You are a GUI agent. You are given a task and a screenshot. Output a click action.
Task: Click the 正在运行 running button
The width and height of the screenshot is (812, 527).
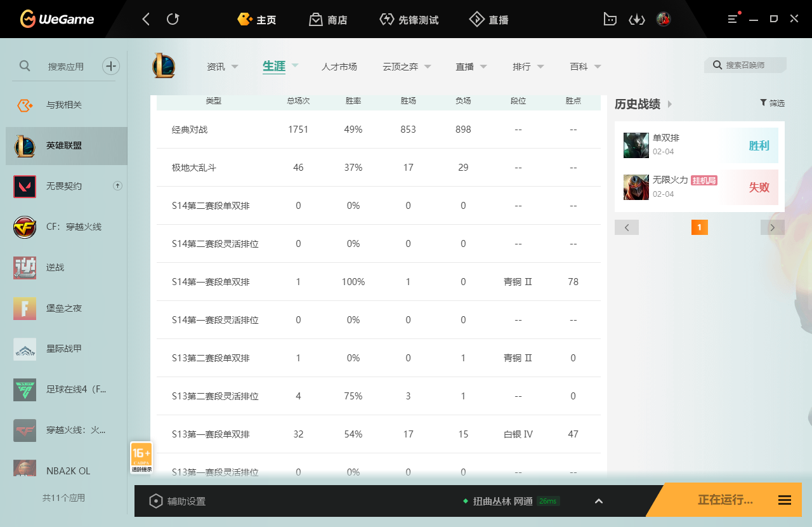(725, 500)
